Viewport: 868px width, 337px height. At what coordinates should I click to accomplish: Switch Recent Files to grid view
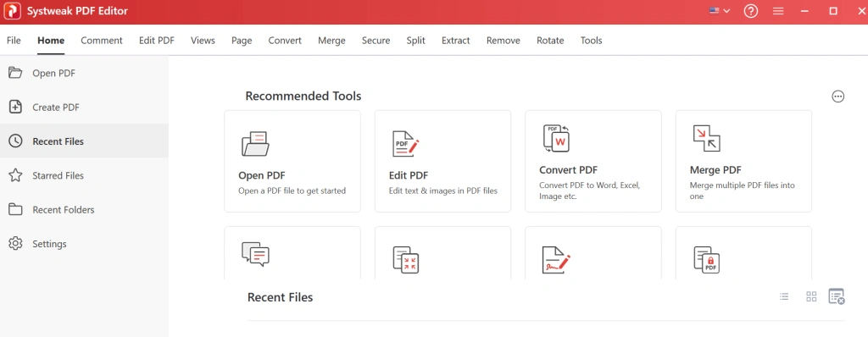(x=811, y=296)
